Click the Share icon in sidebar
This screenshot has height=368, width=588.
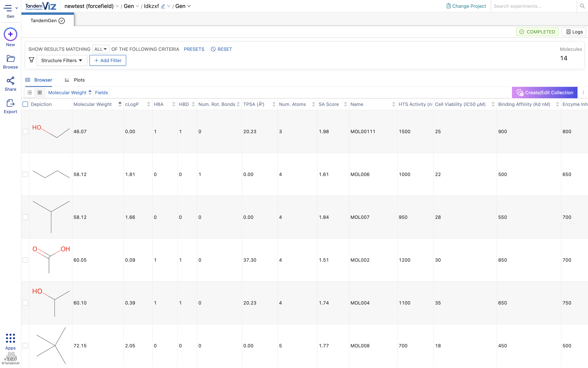click(x=10, y=81)
